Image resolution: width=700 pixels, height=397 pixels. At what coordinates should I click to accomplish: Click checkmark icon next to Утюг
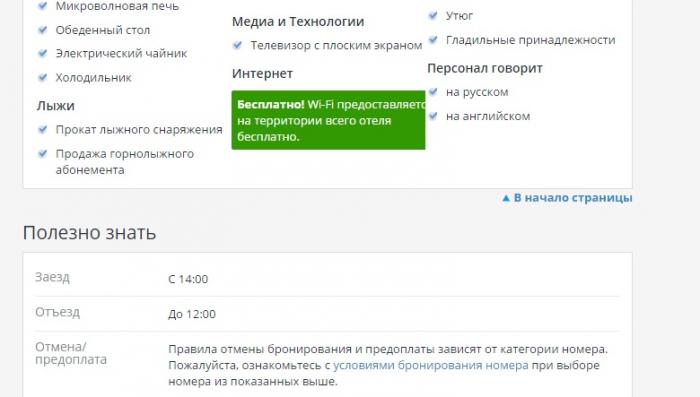click(433, 16)
